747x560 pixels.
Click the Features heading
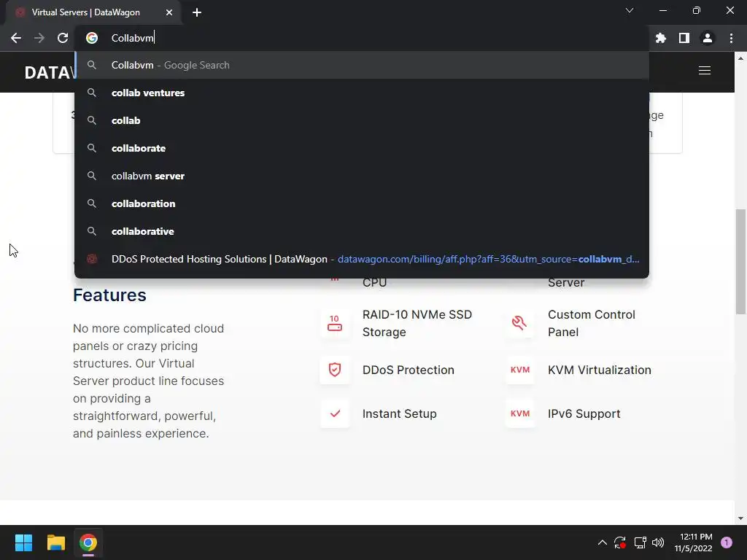pyautogui.click(x=109, y=295)
